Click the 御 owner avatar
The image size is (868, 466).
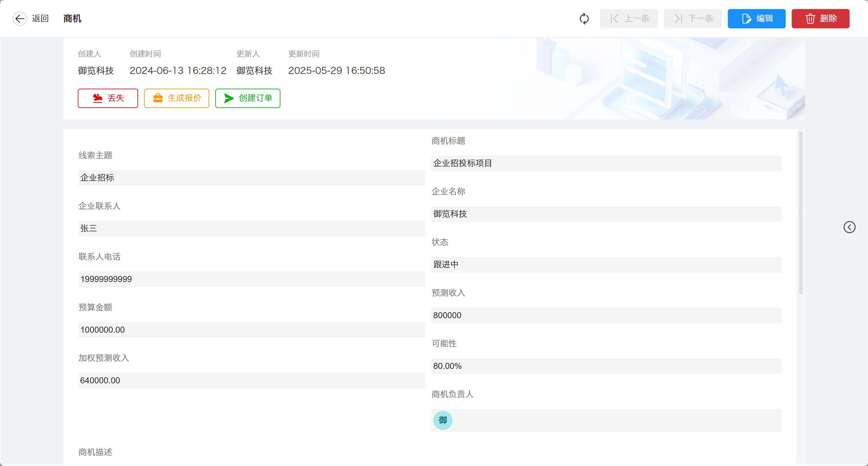[x=442, y=420]
